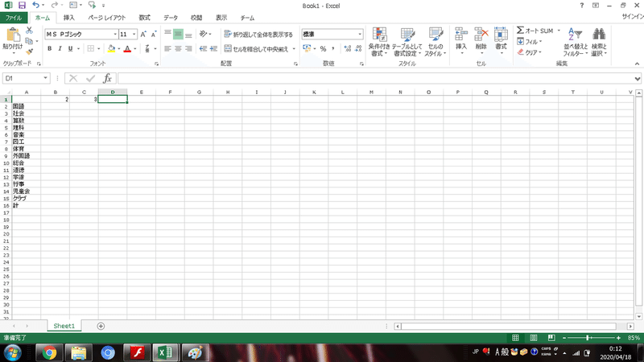The width and height of the screenshot is (644, 362).
Task: Select the Sheet1 tab
Action: pos(64,326)
